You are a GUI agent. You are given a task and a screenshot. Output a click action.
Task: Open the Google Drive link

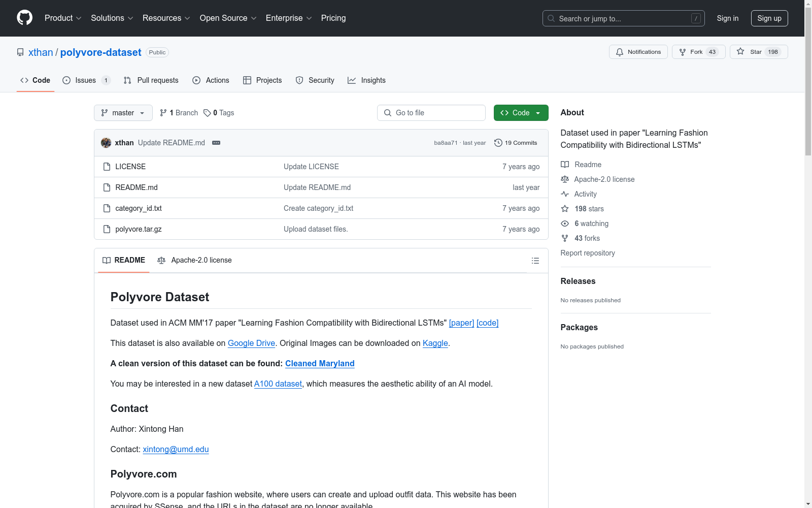(x=251, y=343)
